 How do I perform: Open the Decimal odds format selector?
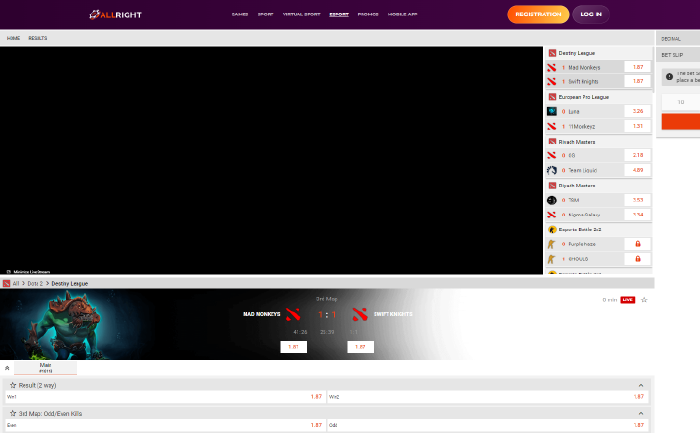[x=678, y=39]
